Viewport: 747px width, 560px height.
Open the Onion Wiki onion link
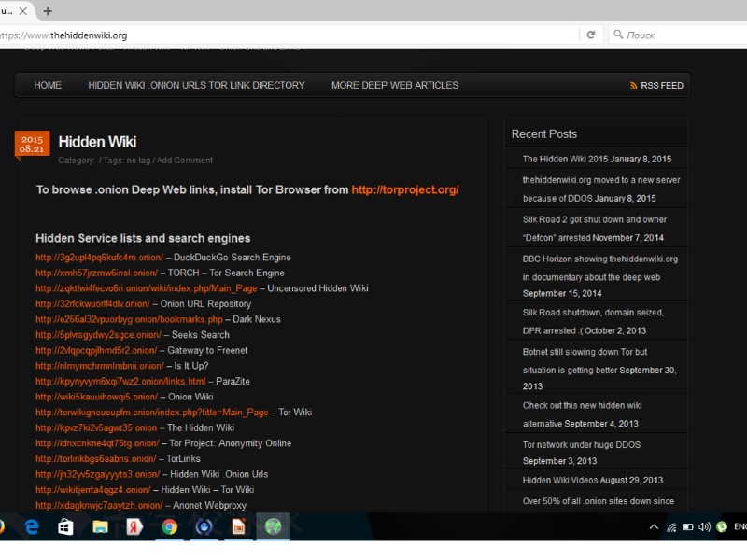97,397
